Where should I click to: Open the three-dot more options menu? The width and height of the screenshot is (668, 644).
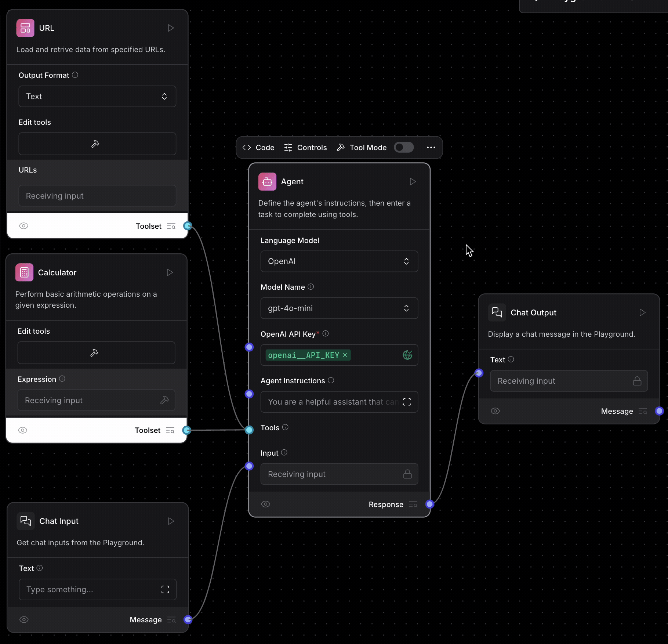pos(431,148)
